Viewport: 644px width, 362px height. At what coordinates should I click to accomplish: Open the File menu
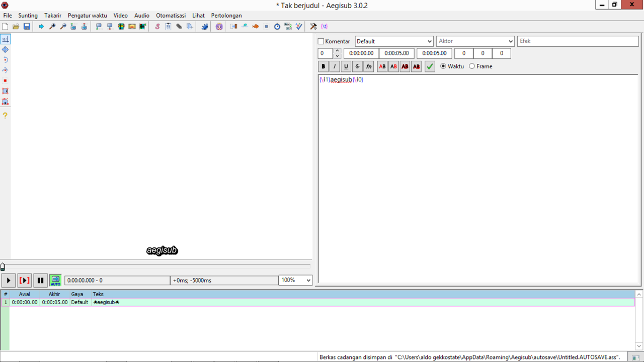pos(8,16)
